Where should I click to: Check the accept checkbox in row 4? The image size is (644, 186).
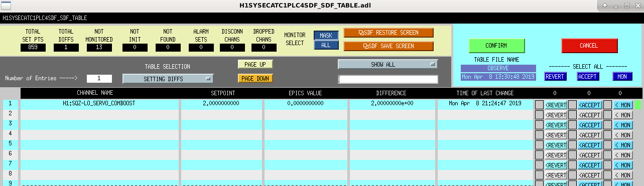point(572,135)
